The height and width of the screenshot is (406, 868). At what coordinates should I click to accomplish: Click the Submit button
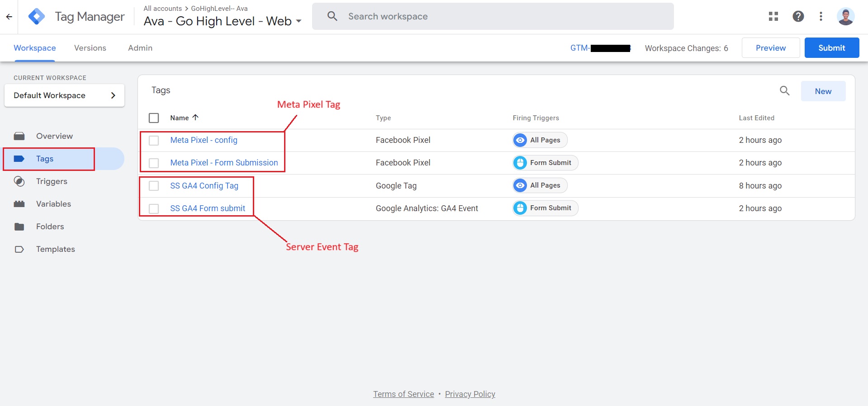point(832,48)
